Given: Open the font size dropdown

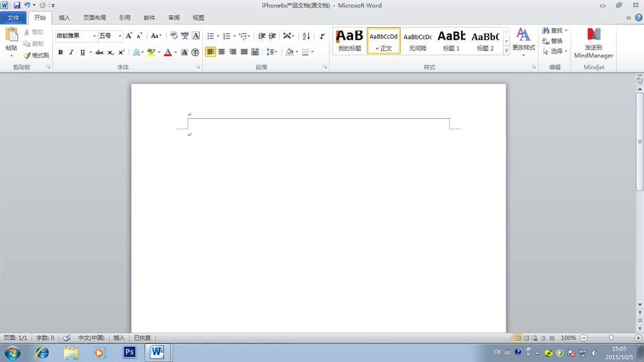Looking at the screenshot, I should [120, 36].
